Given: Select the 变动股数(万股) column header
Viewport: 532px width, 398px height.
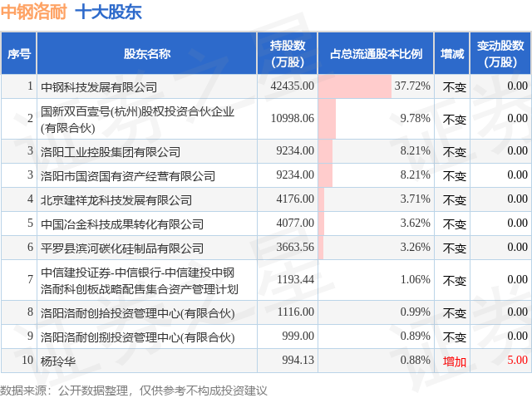Looking at the screenshot, I should click(x=500, y=53).
